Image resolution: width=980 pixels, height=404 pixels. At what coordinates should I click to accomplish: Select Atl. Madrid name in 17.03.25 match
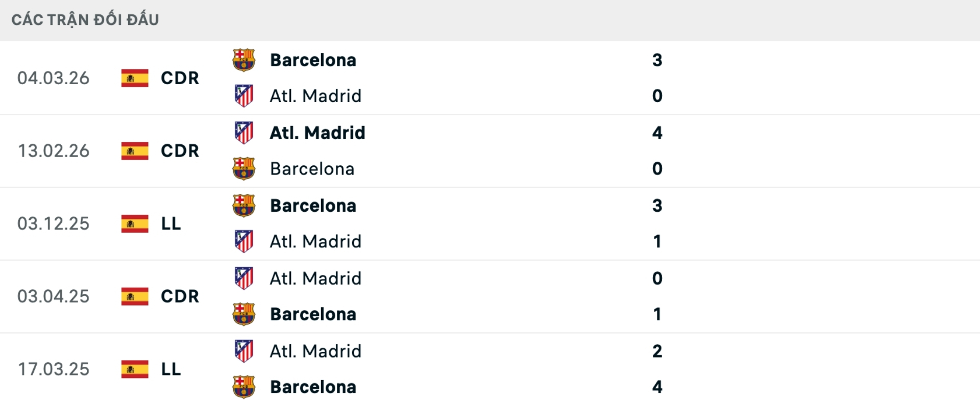(x=315, y=351)
